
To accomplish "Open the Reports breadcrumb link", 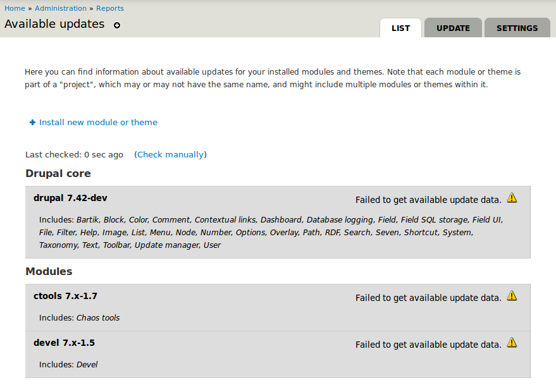I will point(110,8).
